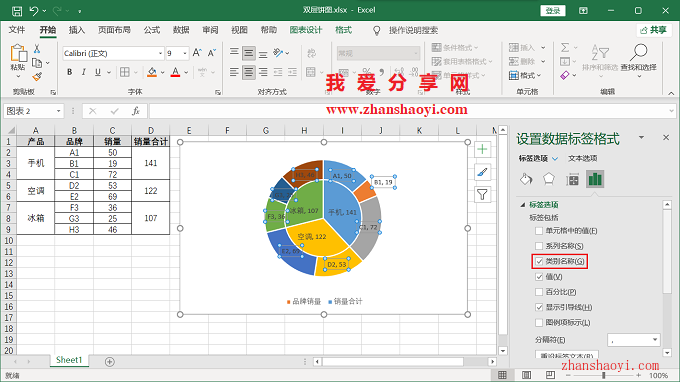Screen dimensions: 680x382
Task: Switch to the Format tab
Action: pos(343,30)
